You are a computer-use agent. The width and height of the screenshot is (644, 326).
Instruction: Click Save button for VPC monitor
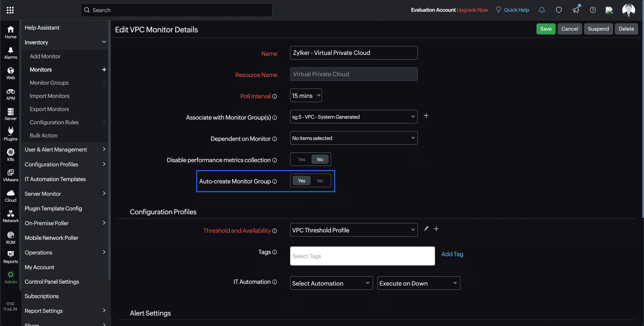(546, 29)
